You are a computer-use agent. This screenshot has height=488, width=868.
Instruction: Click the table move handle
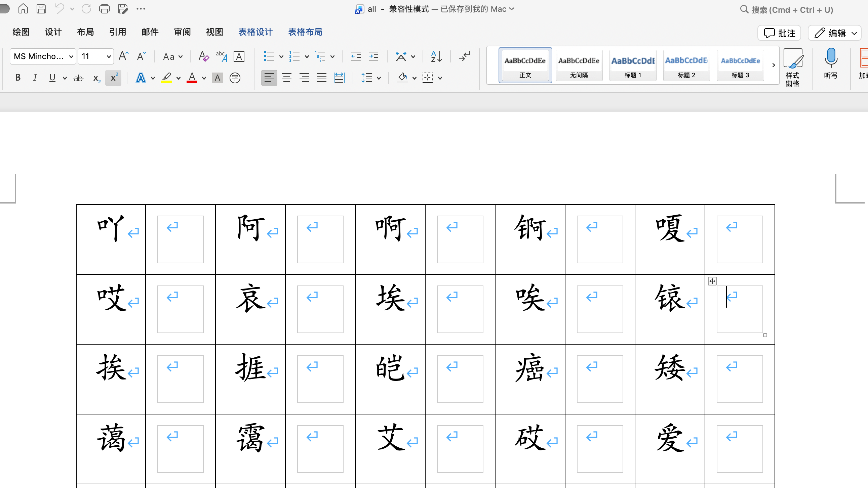pyautogui.click(x=712, y=281)
